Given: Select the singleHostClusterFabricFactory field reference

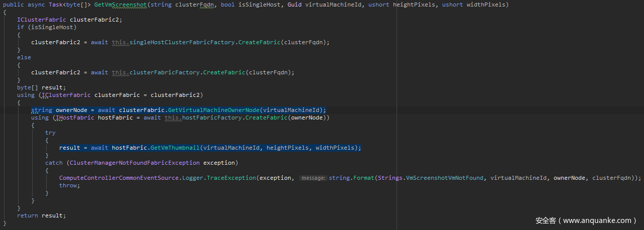Looking at the screenshot, I should 182,42.
